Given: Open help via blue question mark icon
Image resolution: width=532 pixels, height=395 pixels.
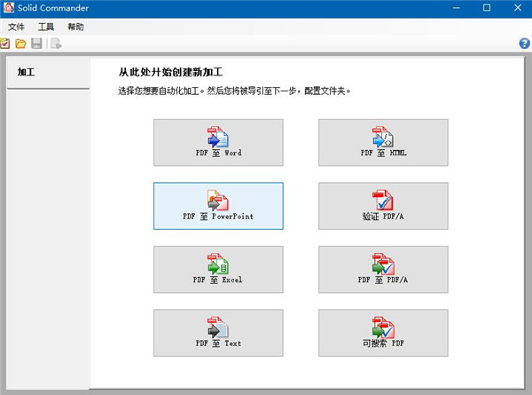Looking at the screenshot, I should coord(524,43).
